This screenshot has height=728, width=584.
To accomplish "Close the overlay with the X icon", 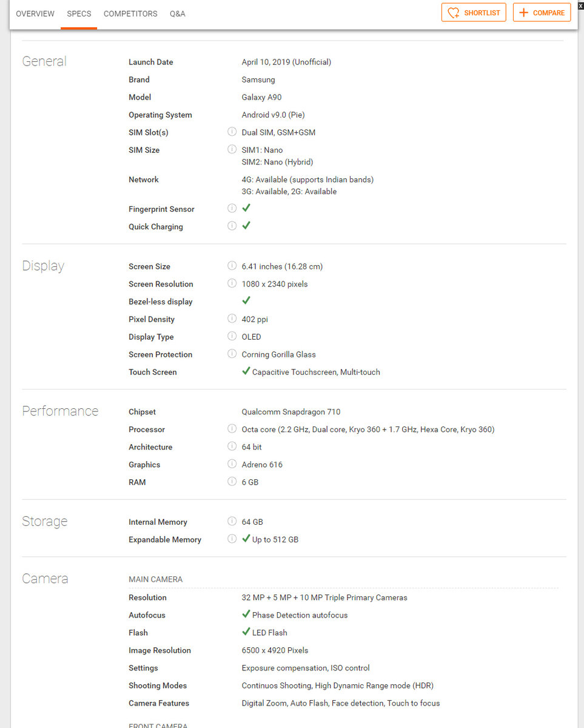I will click(x=580, y=5).
